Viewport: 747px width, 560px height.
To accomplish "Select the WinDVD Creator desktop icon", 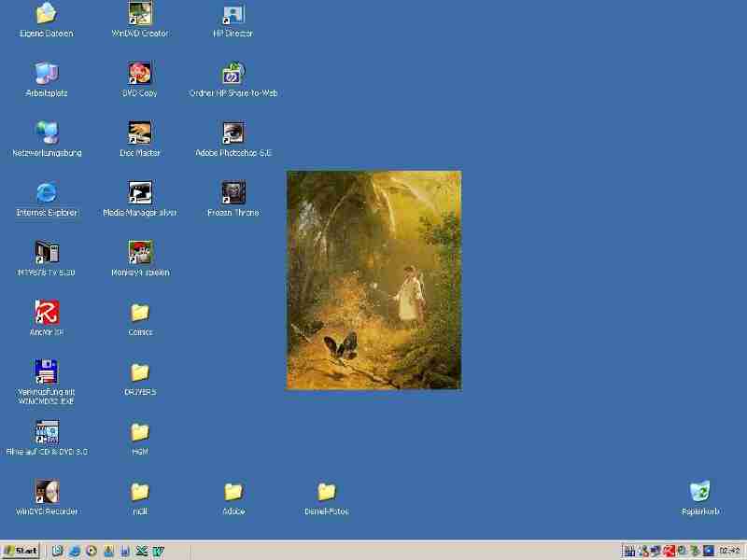I will click(140, 14).
